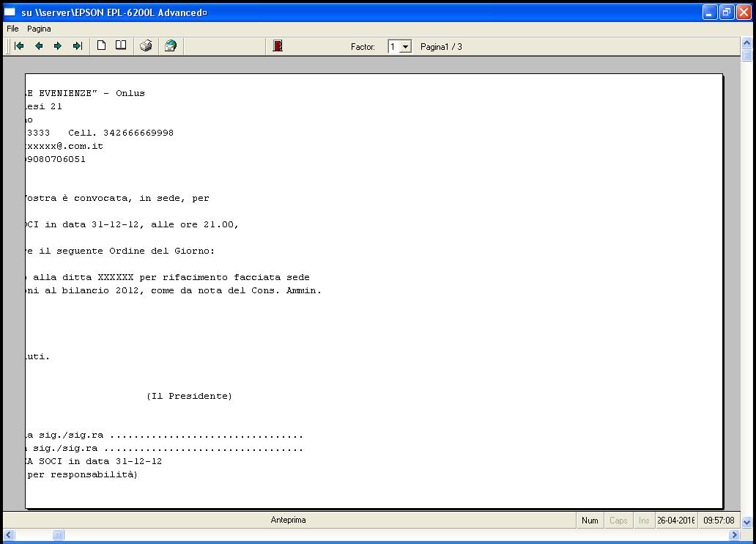Click the line Cell. 342666669998
Screen dimensions: 756x544
[x=121, y=133]
